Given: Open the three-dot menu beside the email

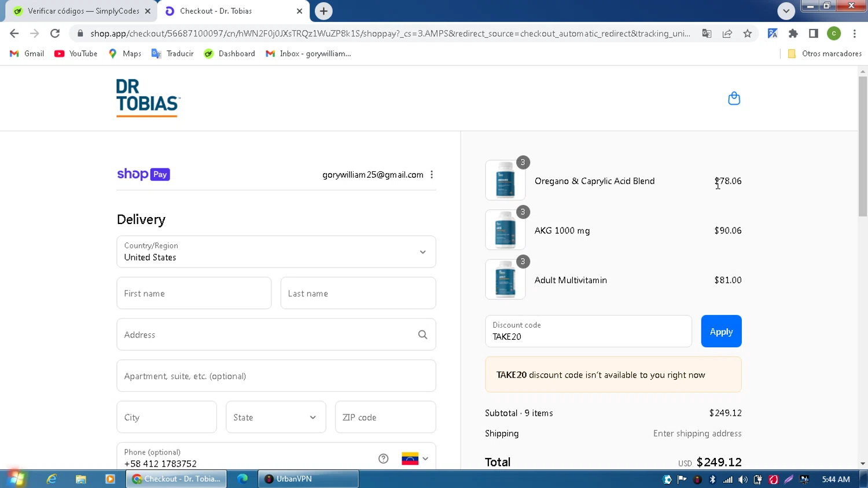Looking at the screenshot, I should coord(432,175).
